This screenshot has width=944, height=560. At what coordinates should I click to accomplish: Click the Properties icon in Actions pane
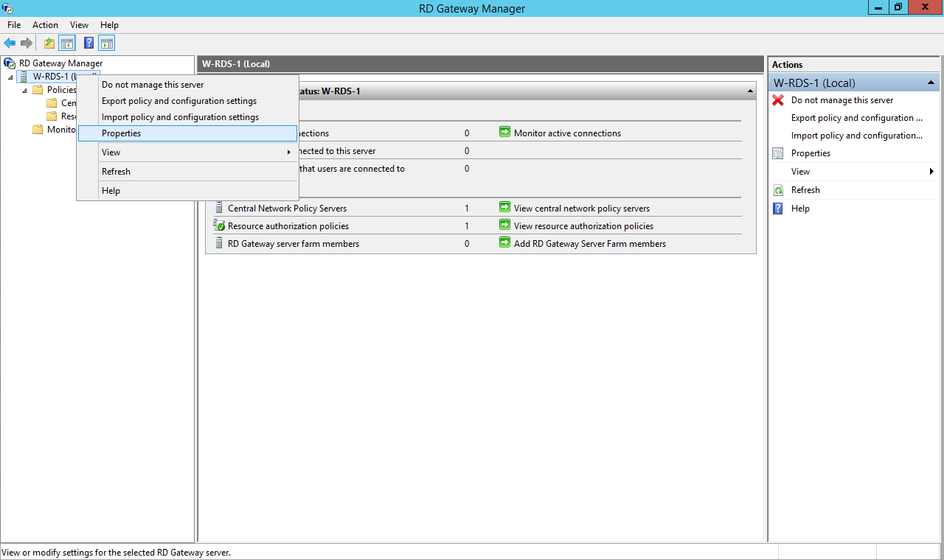(778, 153)
